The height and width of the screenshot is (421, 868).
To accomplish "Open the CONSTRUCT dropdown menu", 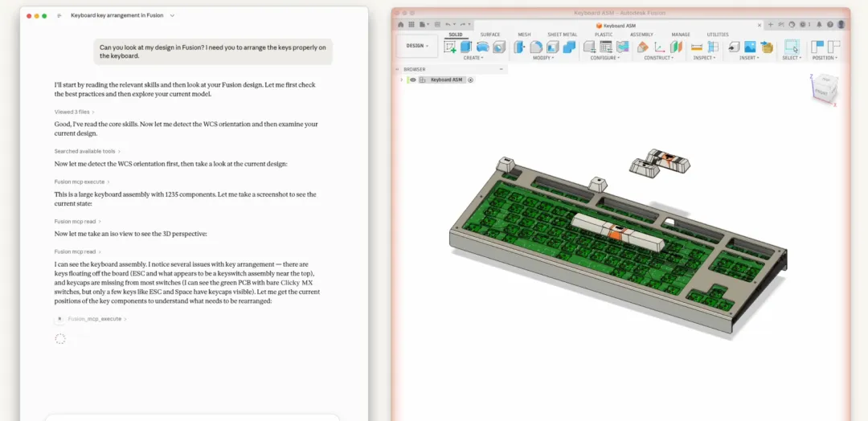I will (x=659, y=58).
